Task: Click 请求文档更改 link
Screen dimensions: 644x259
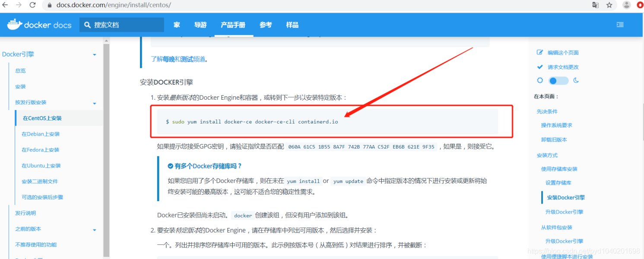Action: tap(563, 67)
